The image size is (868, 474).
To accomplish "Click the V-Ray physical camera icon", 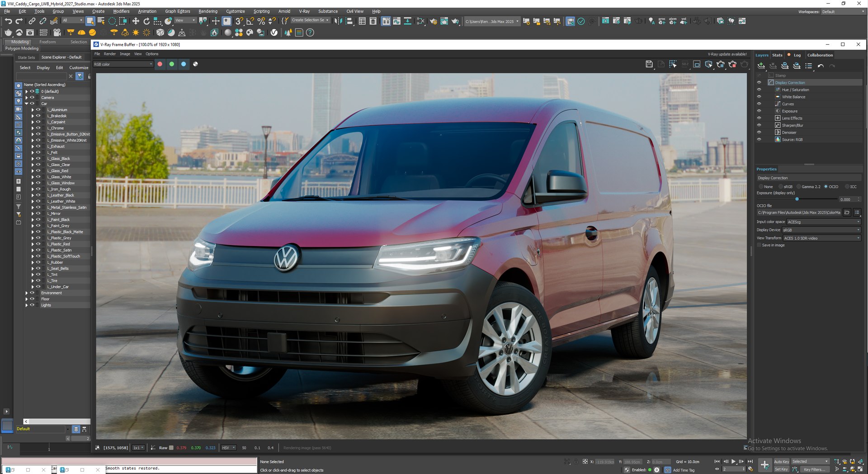I will tap(57, 33).
